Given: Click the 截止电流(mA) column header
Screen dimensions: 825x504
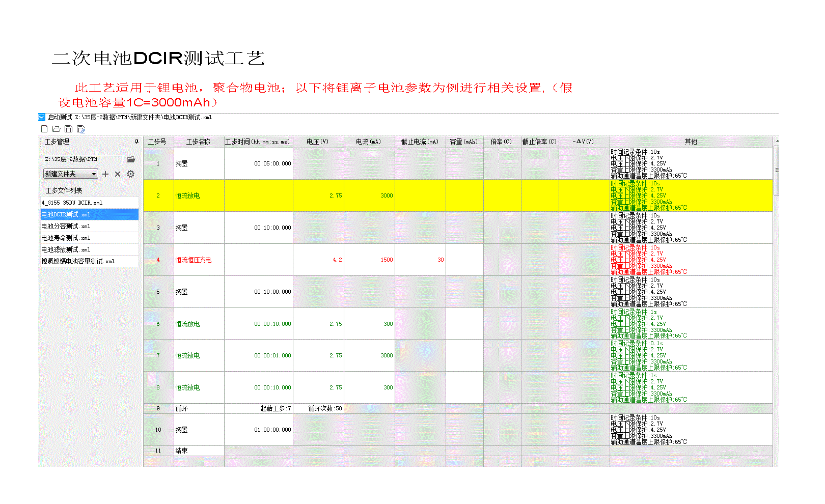Looking at the screenshot, I should click(420, 142).
